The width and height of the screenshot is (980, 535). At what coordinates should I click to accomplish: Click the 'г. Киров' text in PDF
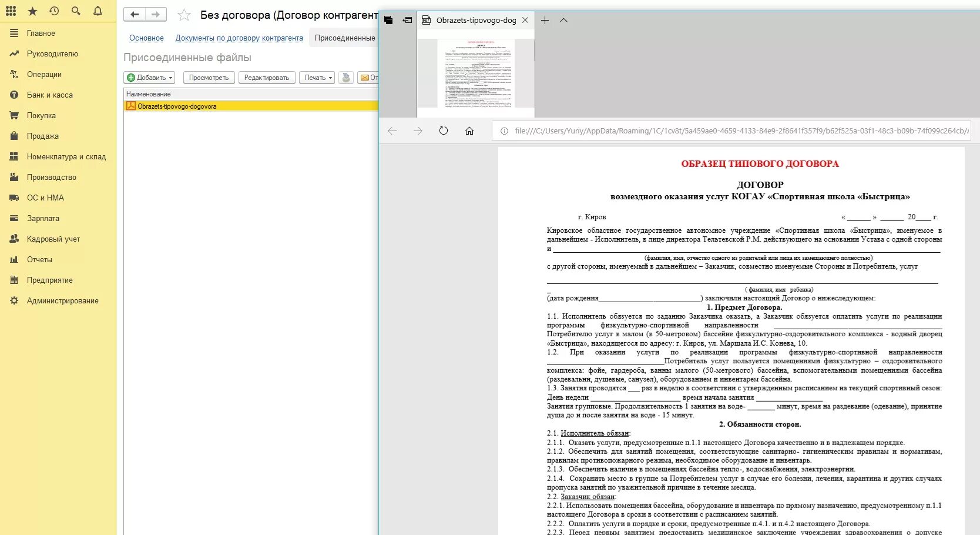coord(592,217)
